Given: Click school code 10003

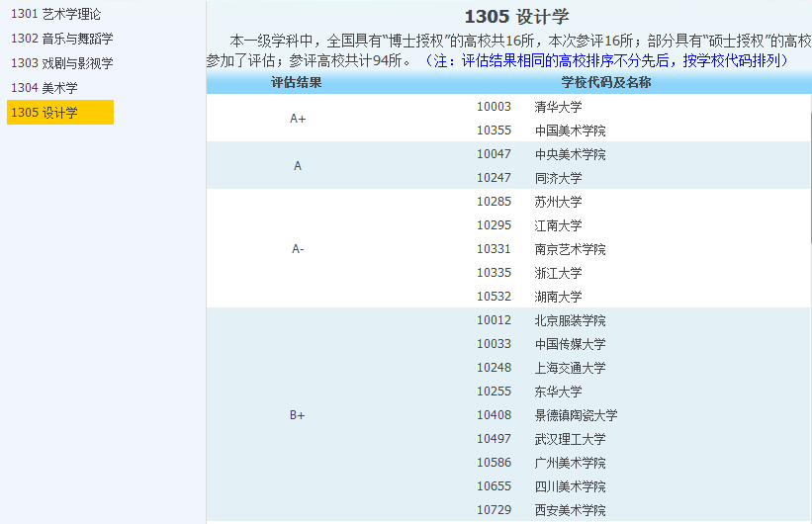Looking at the screenshot, I should [x=495, y=107].
